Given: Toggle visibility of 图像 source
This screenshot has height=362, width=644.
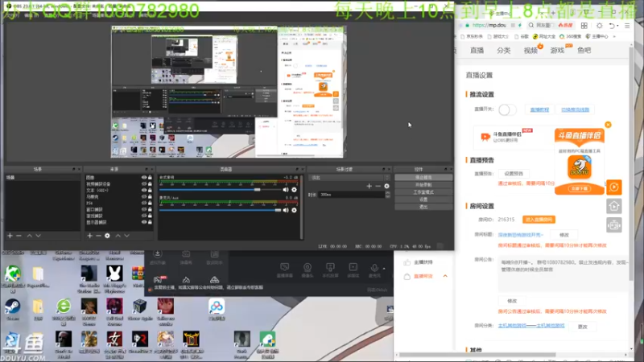Looking at the screenshot, I should click(x=144, y=177).
